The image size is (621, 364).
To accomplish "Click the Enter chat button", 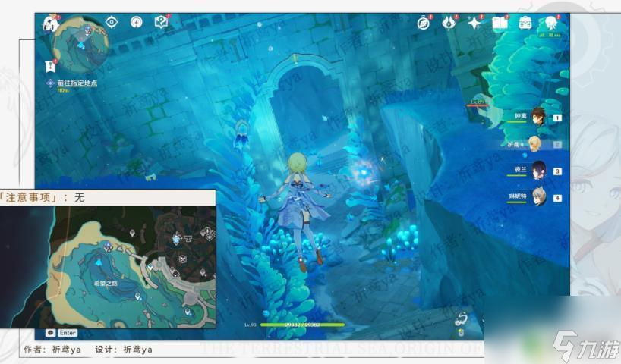I will [68, 333].
